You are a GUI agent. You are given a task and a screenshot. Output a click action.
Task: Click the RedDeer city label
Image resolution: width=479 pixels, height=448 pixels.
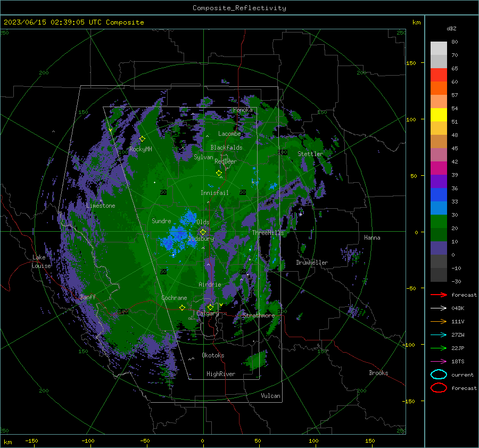coord(226,161)
